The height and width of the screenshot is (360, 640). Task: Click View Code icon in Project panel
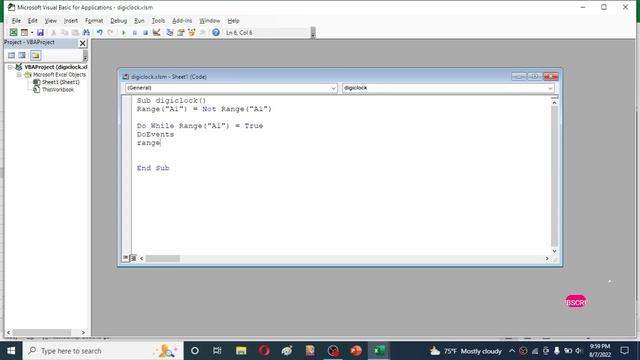click(11, 55)
